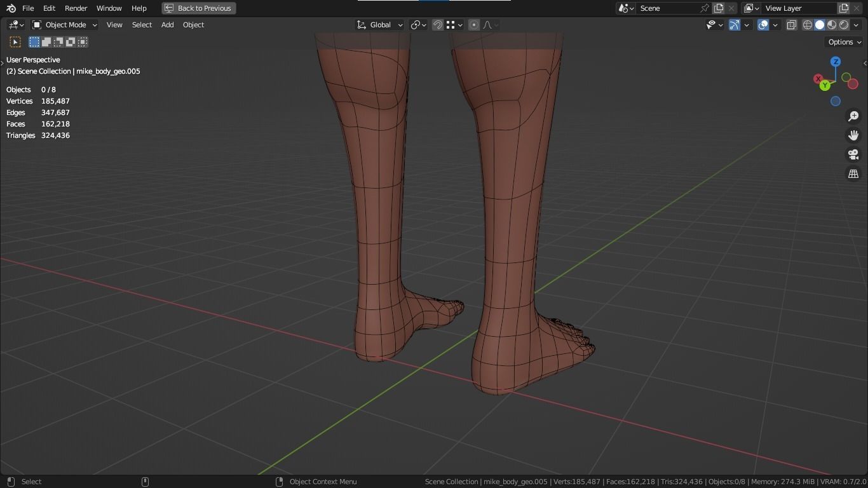
Task: Toggle the snapping magnet
Action: (x=438, y=25)
